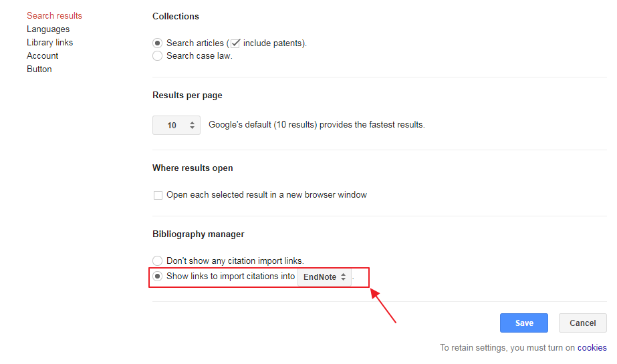Select Show links to import citations radio
Viewport: 617px width, 364px height.
point(157,277)
